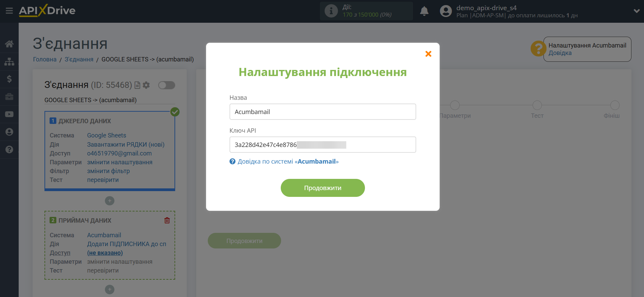The width and height of the screenshot is (644, 297).
Task: Add step below data source block
Action: pyautogui.click(x=109, y=201)
